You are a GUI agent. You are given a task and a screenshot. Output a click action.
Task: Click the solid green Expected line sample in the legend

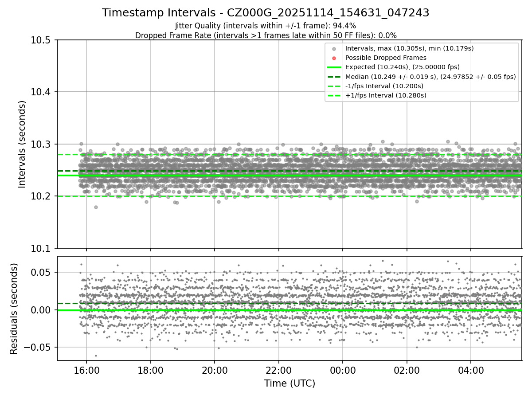pos(334,67)
